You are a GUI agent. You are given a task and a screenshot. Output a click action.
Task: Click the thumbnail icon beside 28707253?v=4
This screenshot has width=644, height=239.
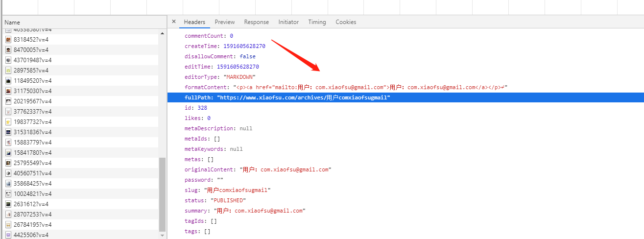[x=8, y=214]
